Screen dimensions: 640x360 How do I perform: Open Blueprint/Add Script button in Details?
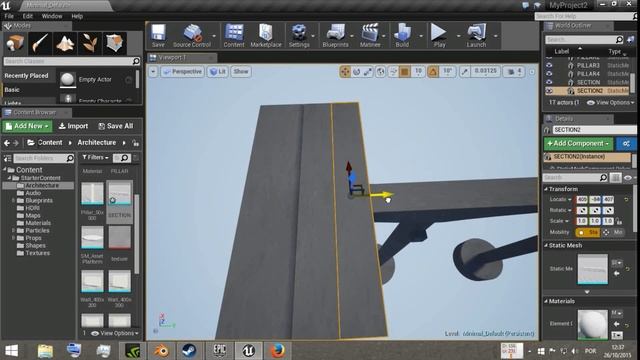[626, 144]
